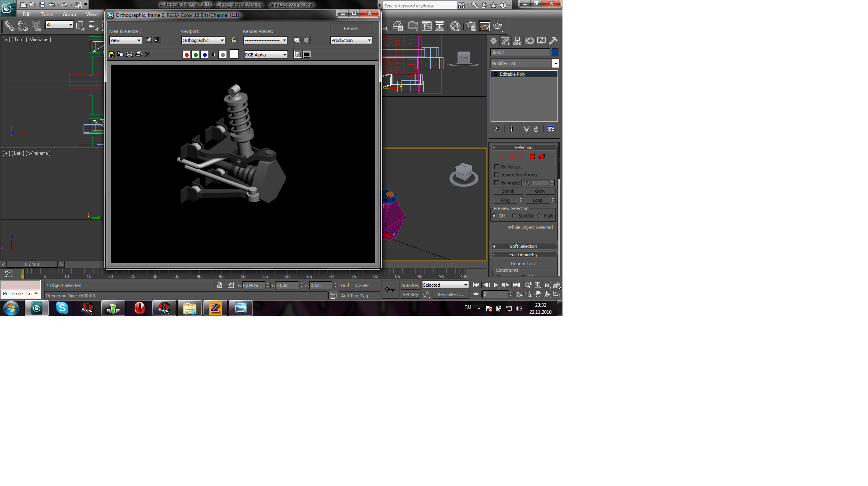Screen dimensions: 868x486
Task: Lock the render viewport with padlock
Action: [234, 40]
